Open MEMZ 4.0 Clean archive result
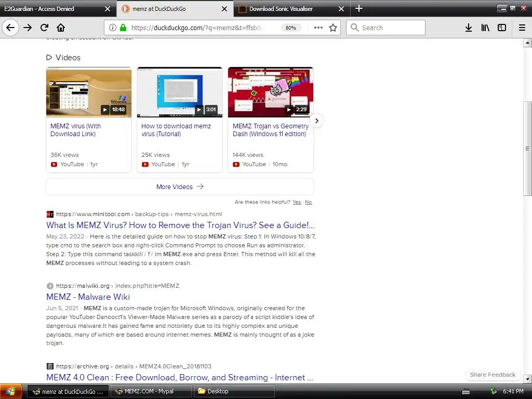This screenshot has width=532, height=399. (x=179, y=377)
